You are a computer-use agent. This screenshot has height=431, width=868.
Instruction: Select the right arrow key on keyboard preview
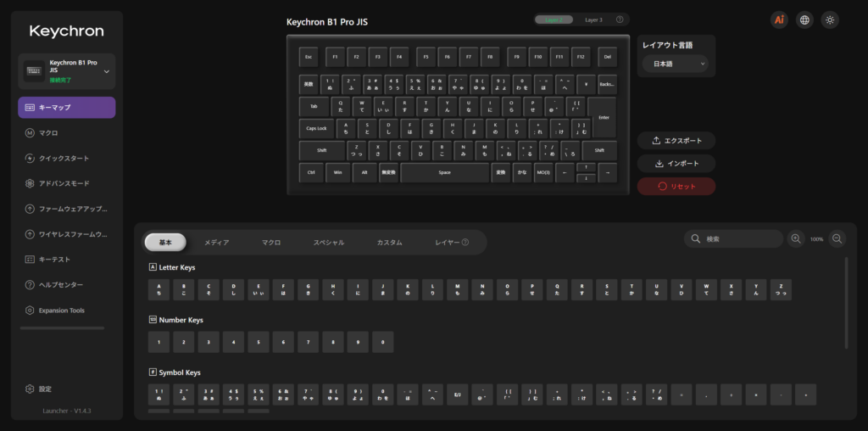pos(607,173)
